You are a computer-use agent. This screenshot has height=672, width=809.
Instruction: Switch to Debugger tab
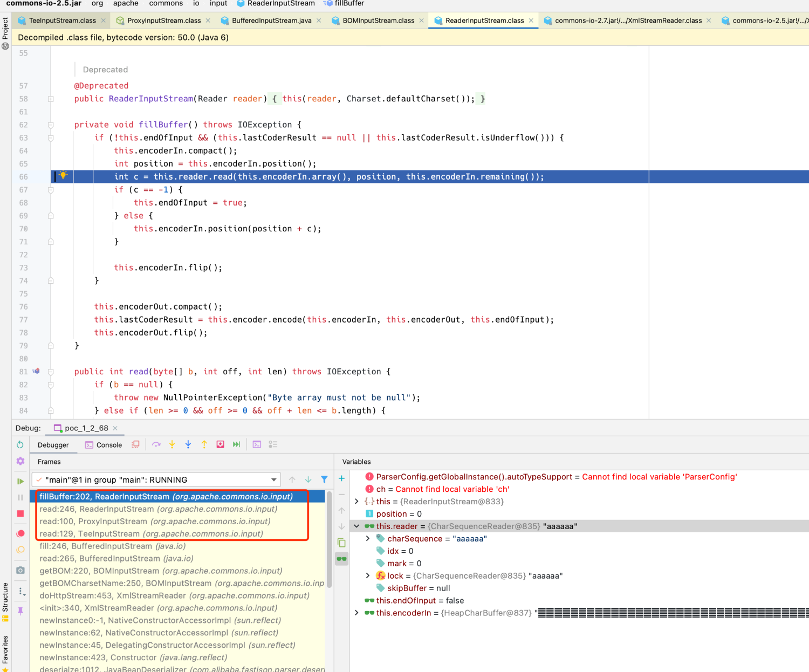point(53,445)
